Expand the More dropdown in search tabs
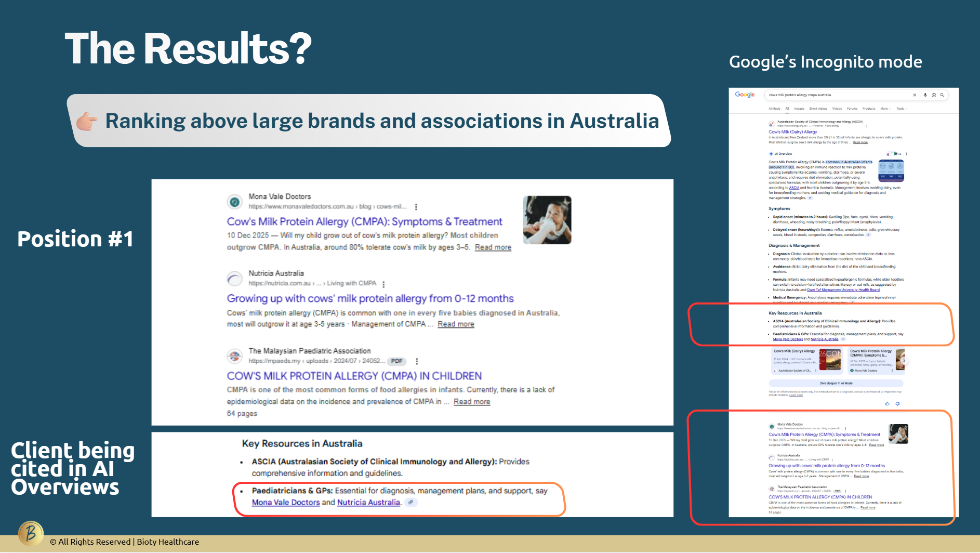 tap(885, 109)
